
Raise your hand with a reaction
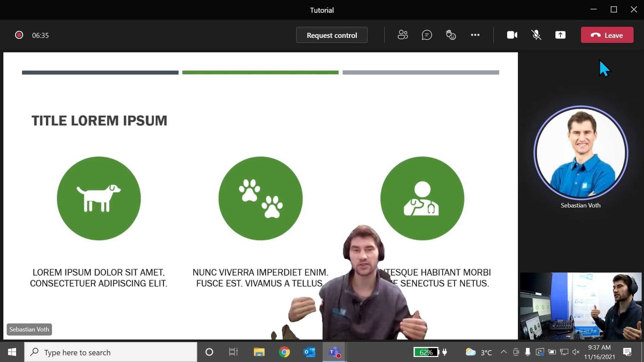pyautogui.click(x=451, y=35)
